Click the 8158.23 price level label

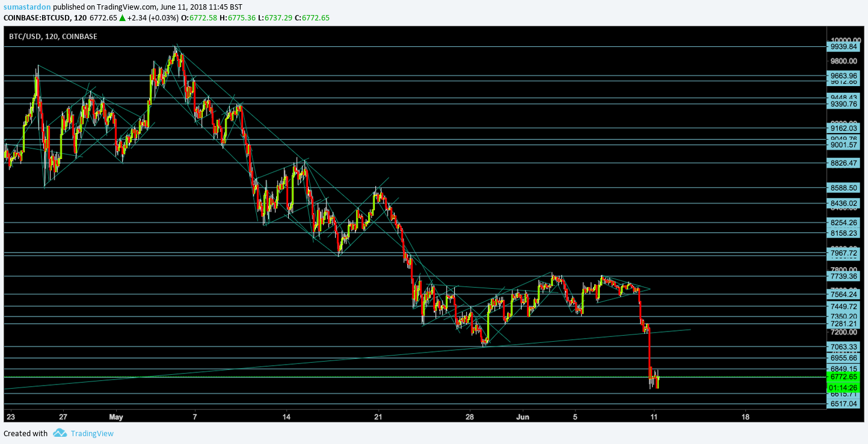843,233
